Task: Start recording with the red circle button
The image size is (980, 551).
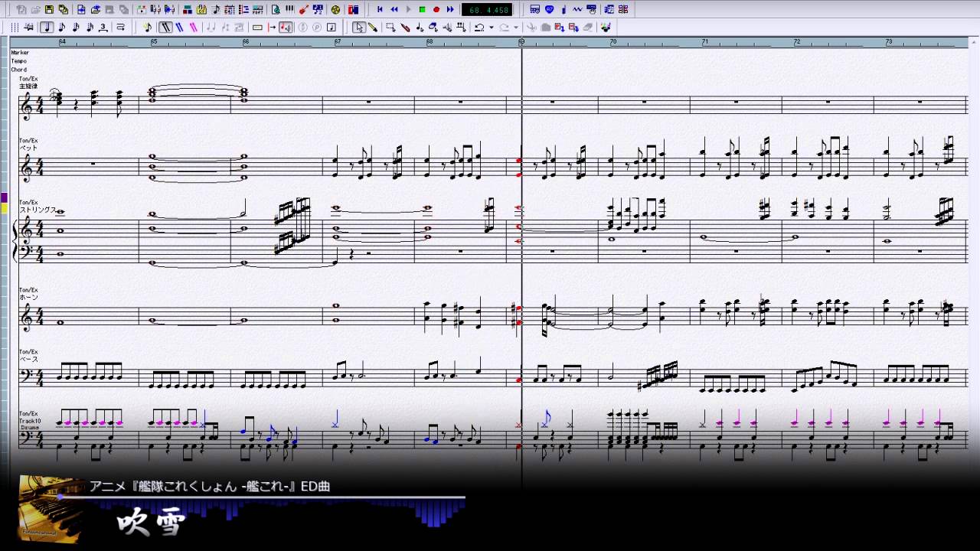Action: tap(436, 10)
